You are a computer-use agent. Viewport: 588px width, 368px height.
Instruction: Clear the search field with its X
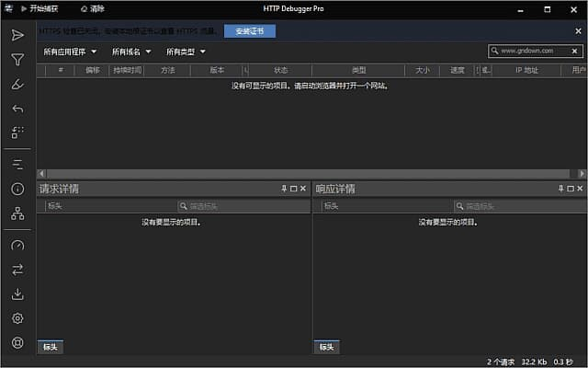(574, 52)
